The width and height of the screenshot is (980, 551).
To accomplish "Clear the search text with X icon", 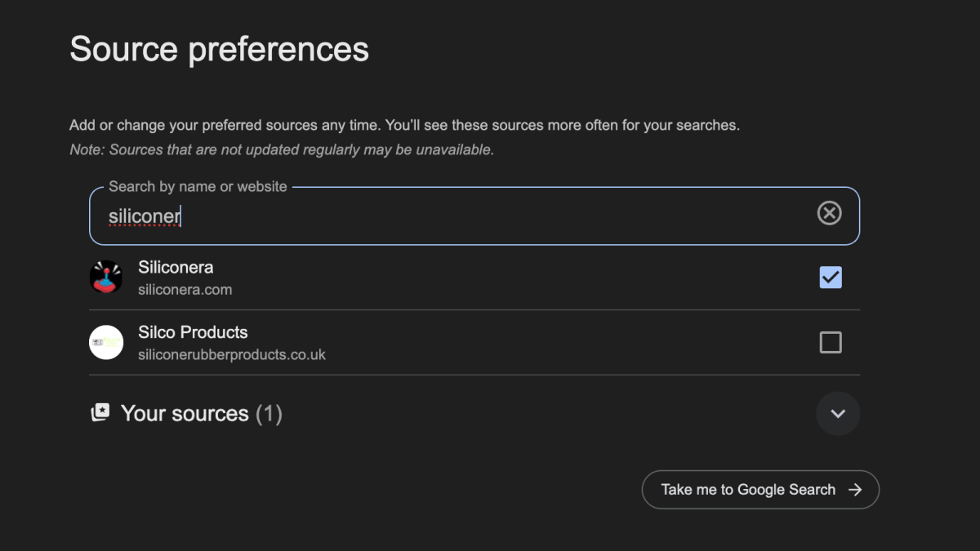I will point(829,214).
